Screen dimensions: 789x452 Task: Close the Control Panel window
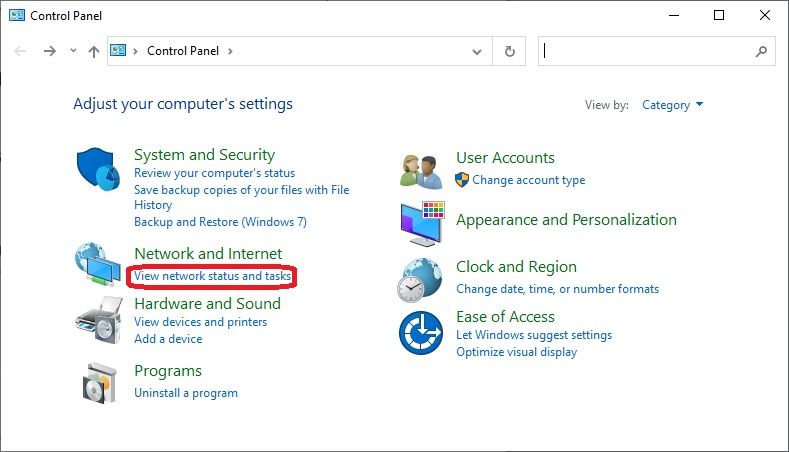tap(765, 15)
